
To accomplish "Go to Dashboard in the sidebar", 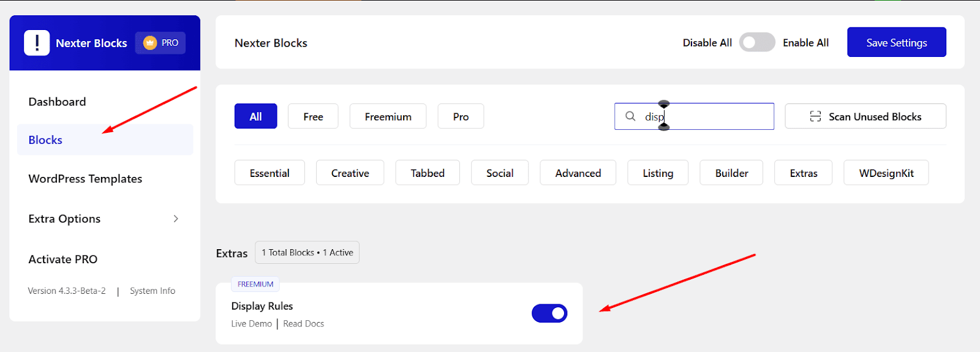I will click(57, 102).
